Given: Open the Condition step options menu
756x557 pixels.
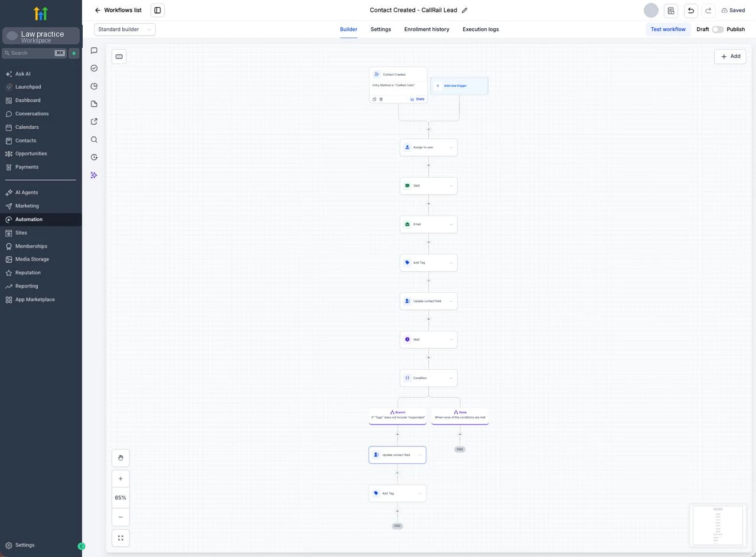Looking at the screenshot, I should [x=451, y=378].
